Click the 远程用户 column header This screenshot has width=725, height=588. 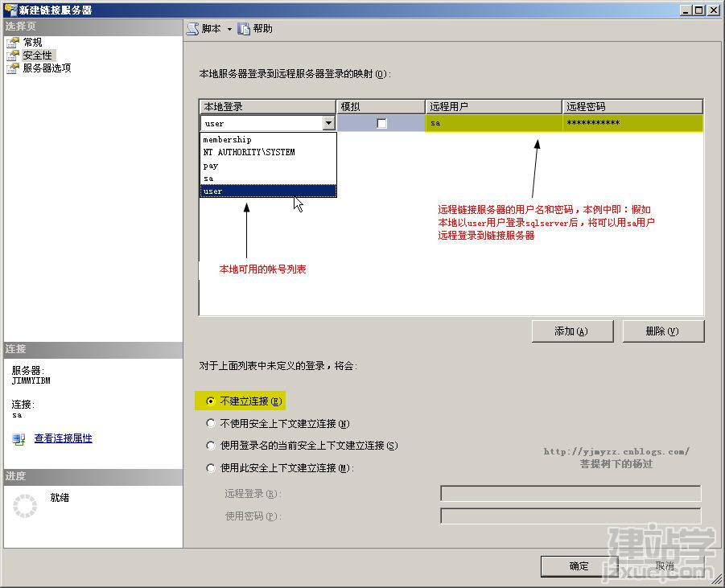point(493,107)
